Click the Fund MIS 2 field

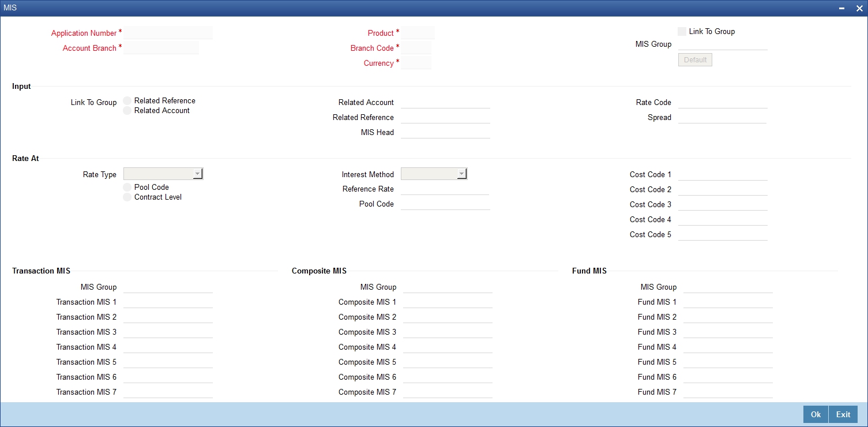(728, 317)
